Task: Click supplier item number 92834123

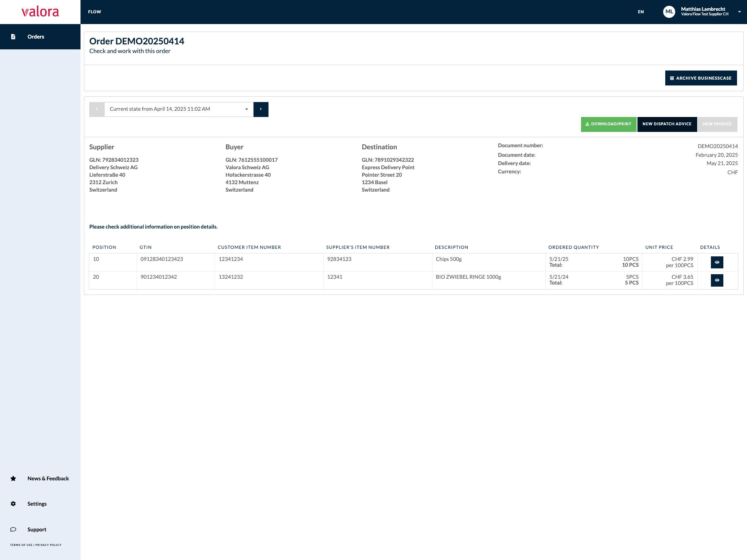Action: (x=339, y=259)
